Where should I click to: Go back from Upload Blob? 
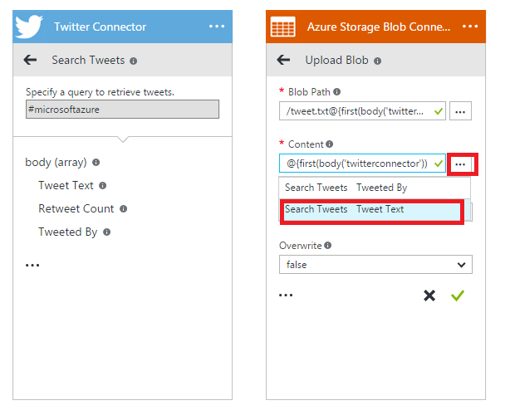click(x=283, y=60)
